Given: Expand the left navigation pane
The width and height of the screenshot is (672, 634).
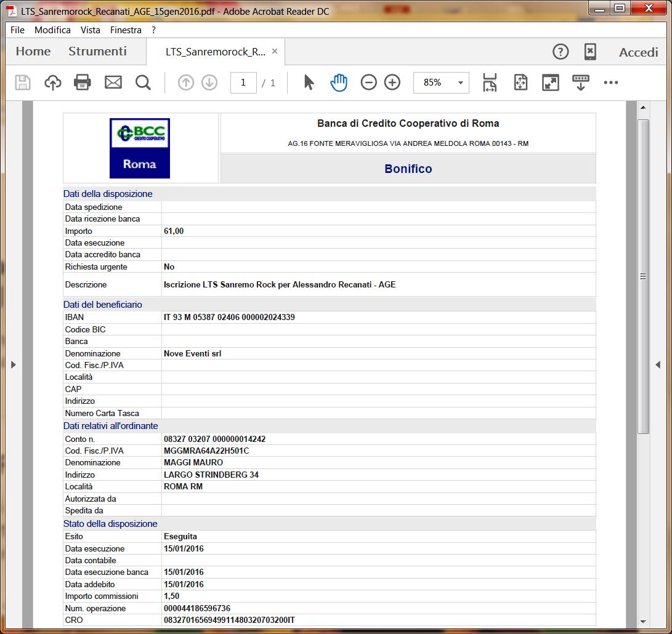Looking at the screenshot, I should [x=14, y=364].
